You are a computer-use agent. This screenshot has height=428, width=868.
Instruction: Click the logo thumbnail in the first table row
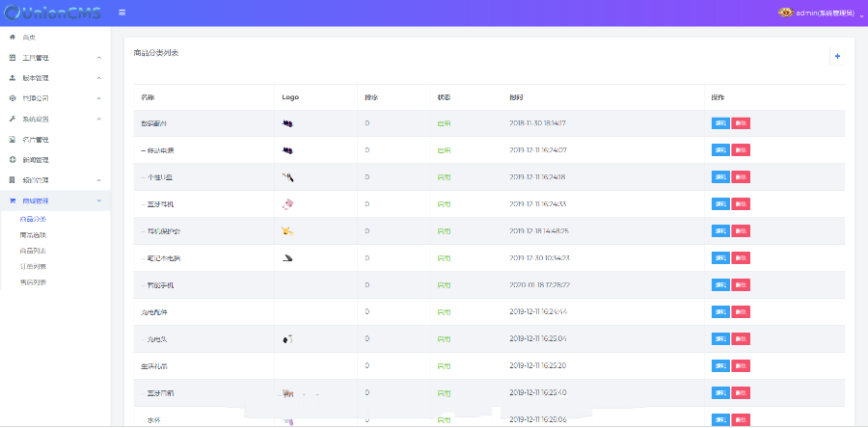coord(287,123)
